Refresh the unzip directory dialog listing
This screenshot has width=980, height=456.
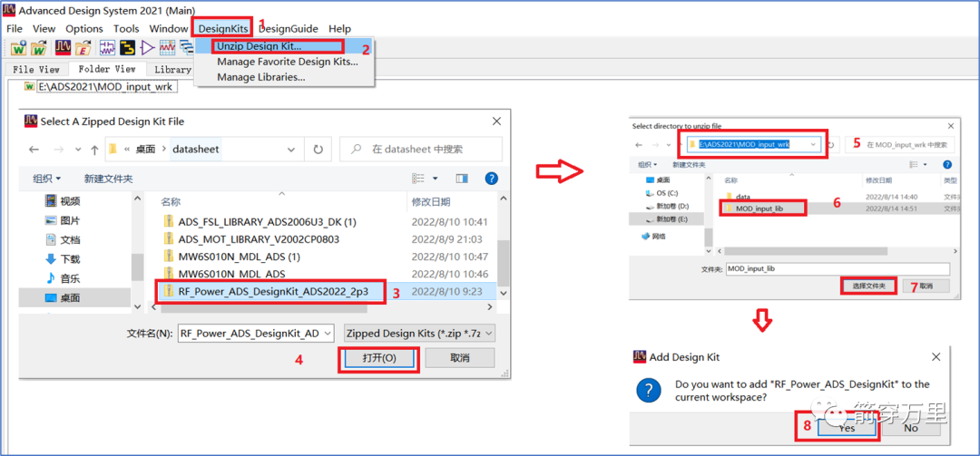830,145
